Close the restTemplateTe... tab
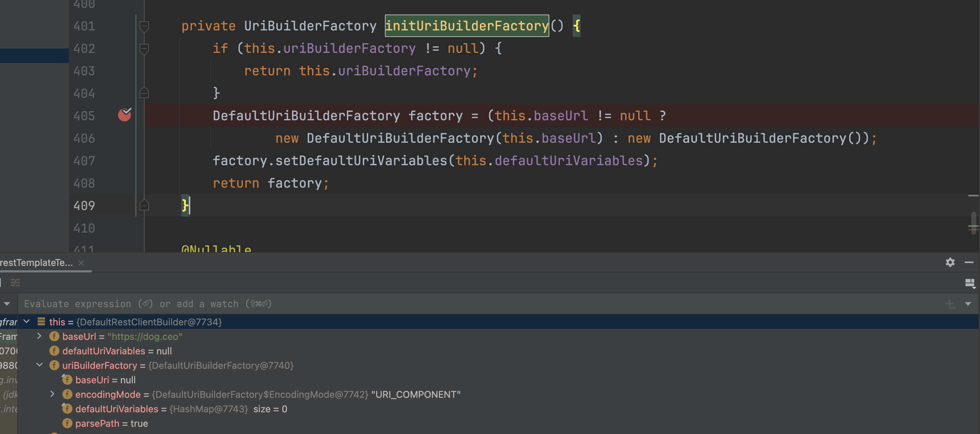Viewport: 980px width, 434px height. [81, 263]
